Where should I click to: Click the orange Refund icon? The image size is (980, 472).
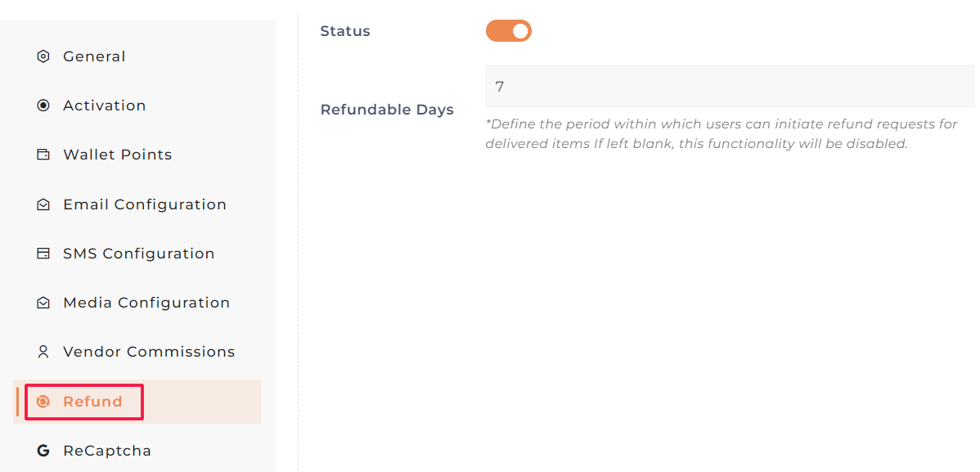pyautogui.click(x=43, y=402)
